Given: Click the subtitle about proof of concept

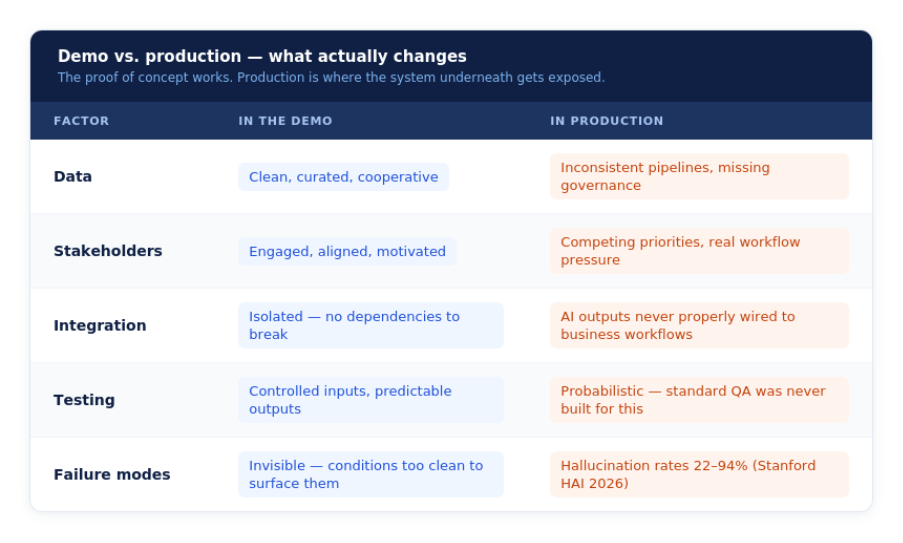Looking at the screenshot, I should [331, 77].
